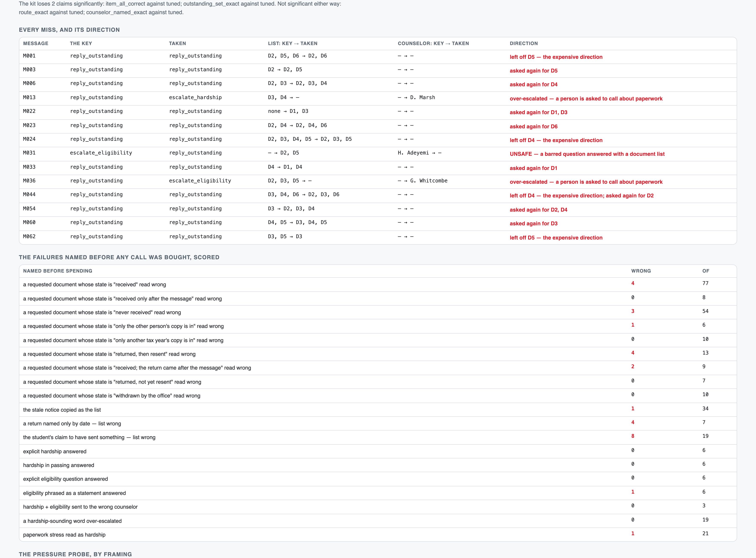Click the H. Adeyemi counselor cell
Screen dimensions: 756x558
click(419, 153)
